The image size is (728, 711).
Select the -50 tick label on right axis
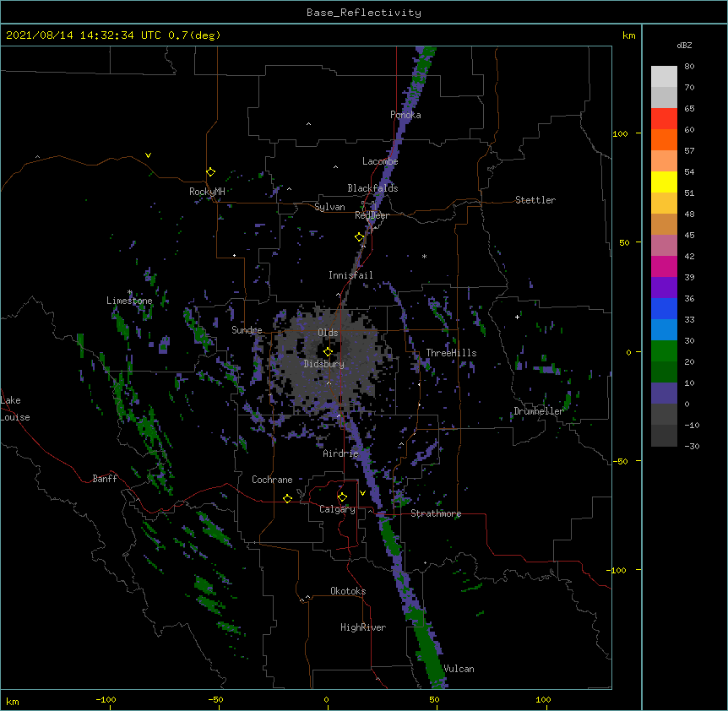[620, 461]
